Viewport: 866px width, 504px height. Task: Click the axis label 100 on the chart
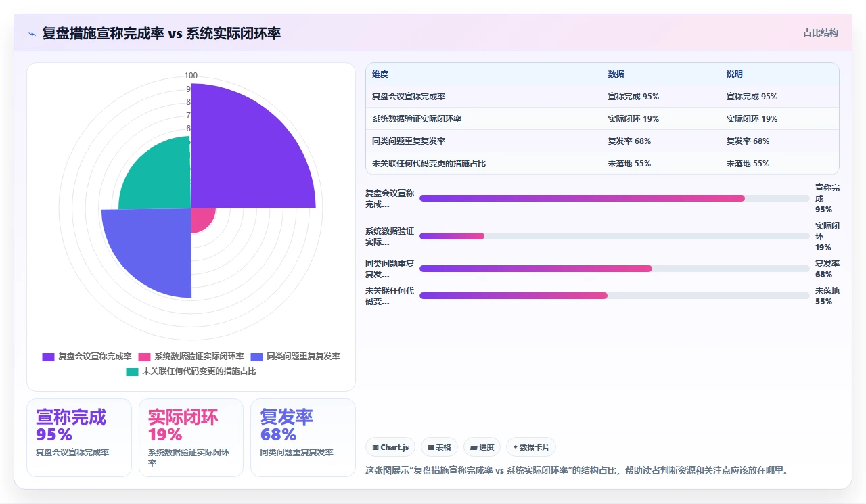pyautogui.click(x=191, y=76)
